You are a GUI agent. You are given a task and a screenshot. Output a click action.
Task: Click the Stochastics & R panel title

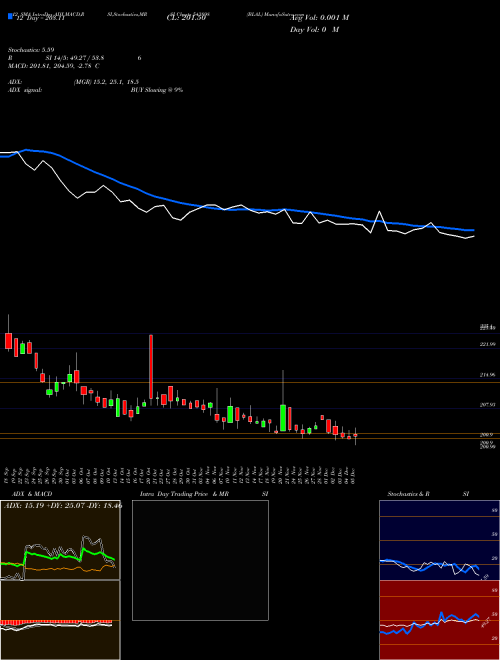click(409, 494)
